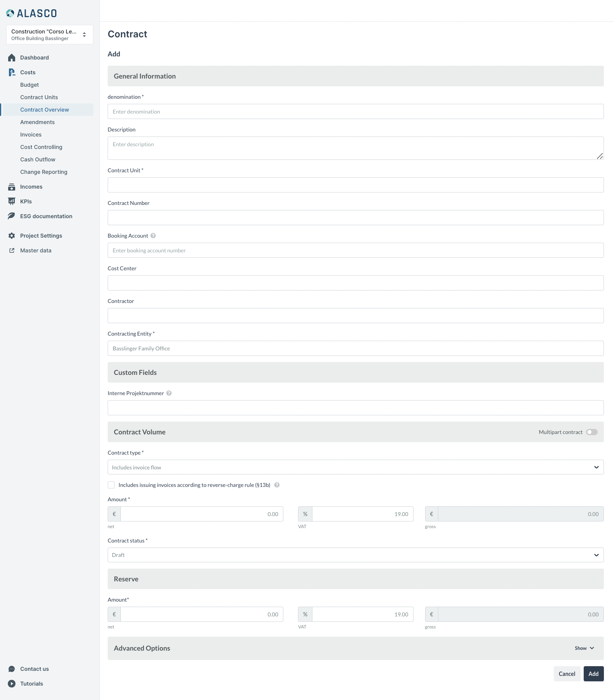Expand Advanced Options with Show
Screen dimensions: 614x700
pos(584,648)
